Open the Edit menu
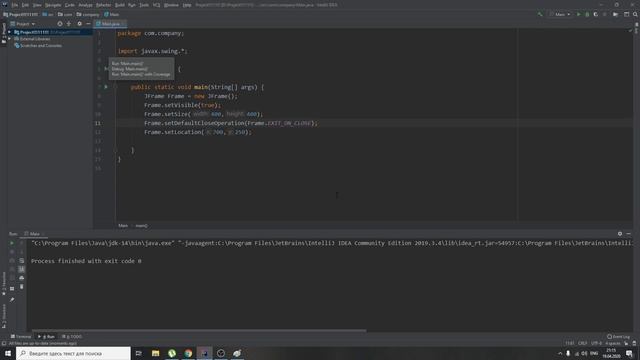This screenshot has height=360, width=640. tap(25, 5)
